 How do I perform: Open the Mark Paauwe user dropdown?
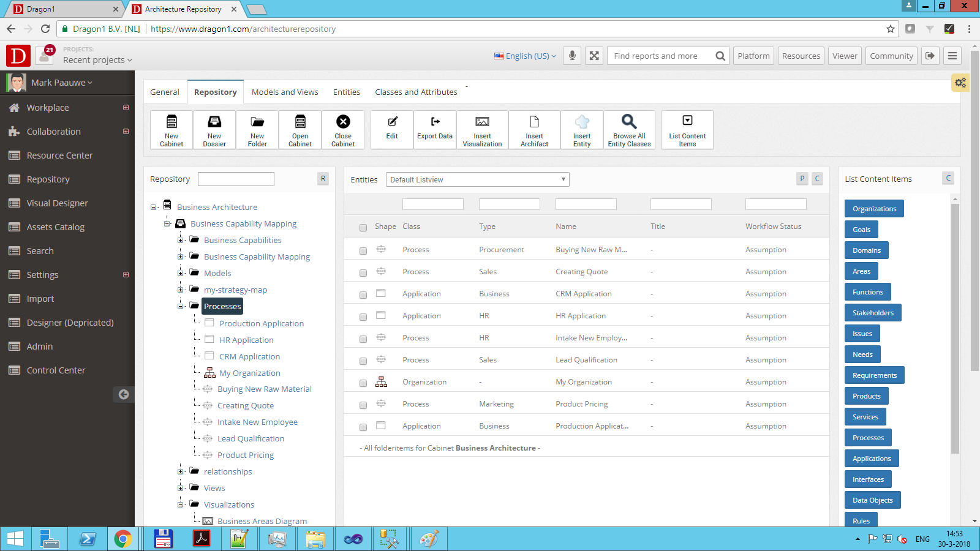61,83
